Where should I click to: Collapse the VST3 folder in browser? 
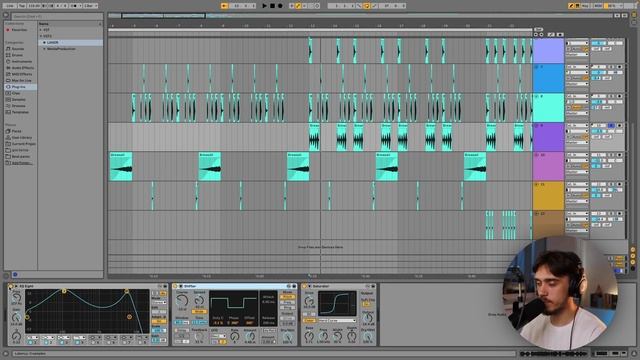[41, 36]
